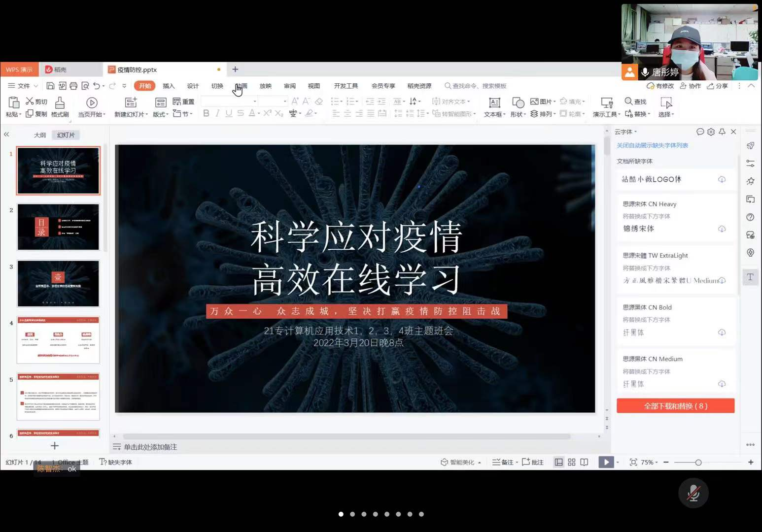The image size is (762, 532).
Task: Open the Insert (插入) ribbon tab
Action: (169, 86)
